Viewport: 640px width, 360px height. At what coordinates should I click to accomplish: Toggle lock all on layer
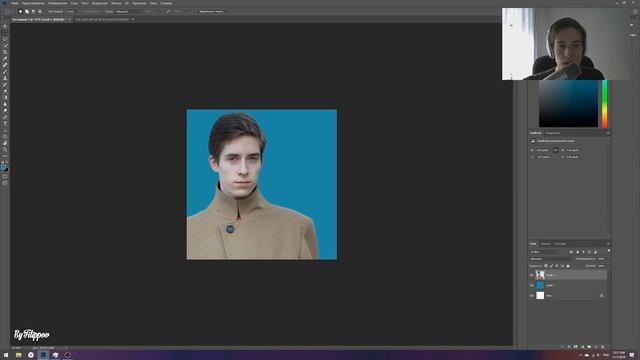point(568,266)
